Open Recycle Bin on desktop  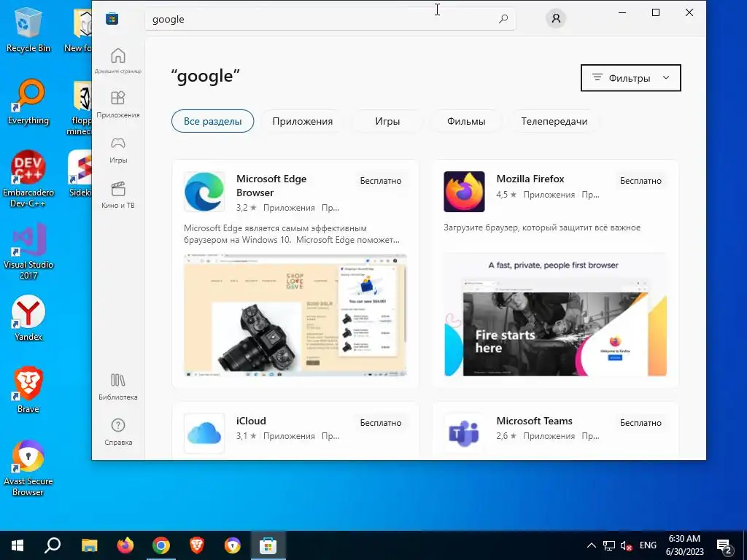coord(28,31)
